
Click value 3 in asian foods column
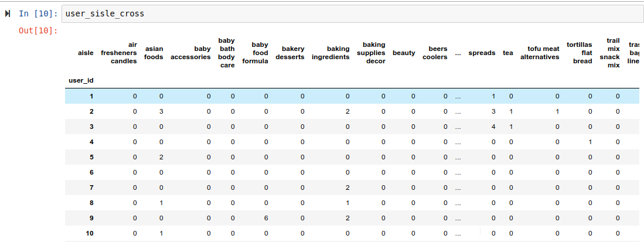click(x=161, y=111)
